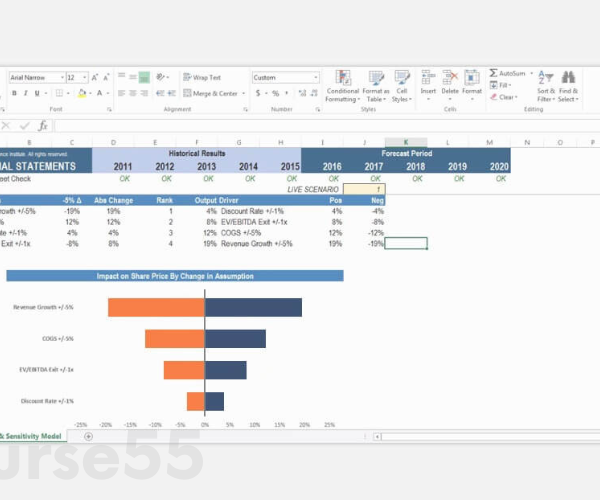Click Increase Decimal

coord(302,93)
